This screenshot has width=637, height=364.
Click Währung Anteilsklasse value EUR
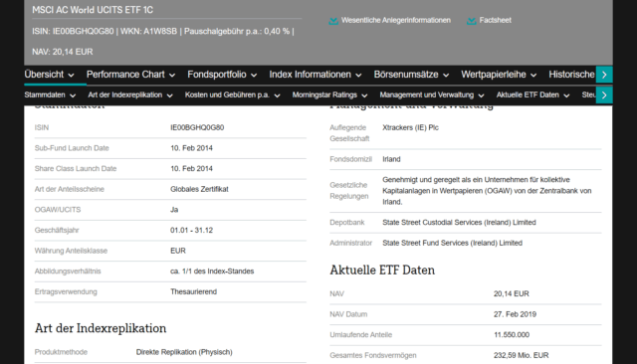click(x=178, y=251)
